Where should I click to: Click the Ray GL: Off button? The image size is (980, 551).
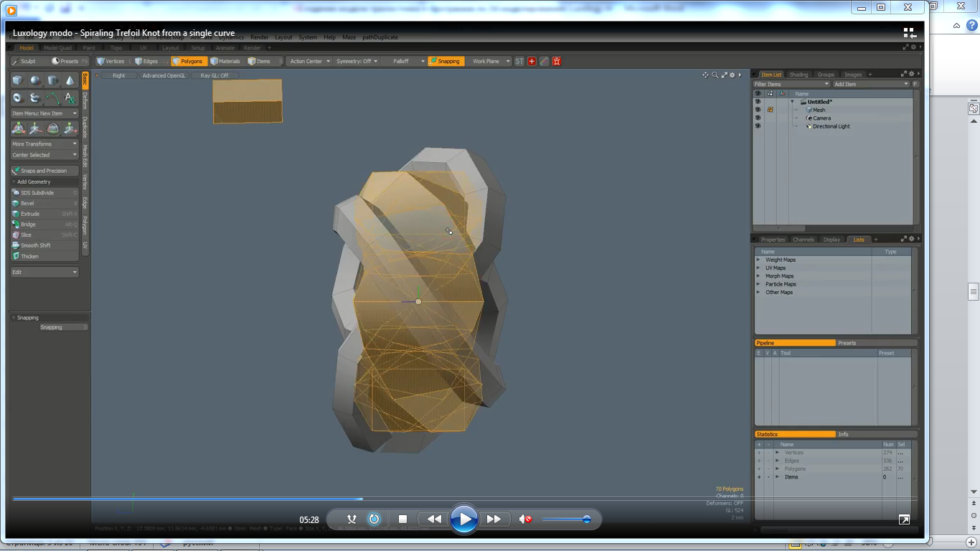point(215,75)
